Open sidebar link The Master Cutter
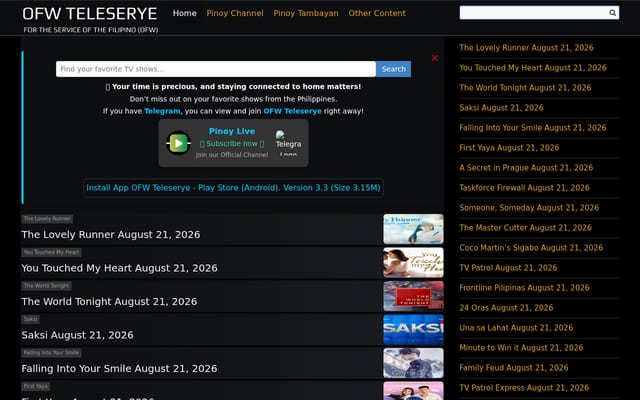The image size is (640, 400). [525, 228]
